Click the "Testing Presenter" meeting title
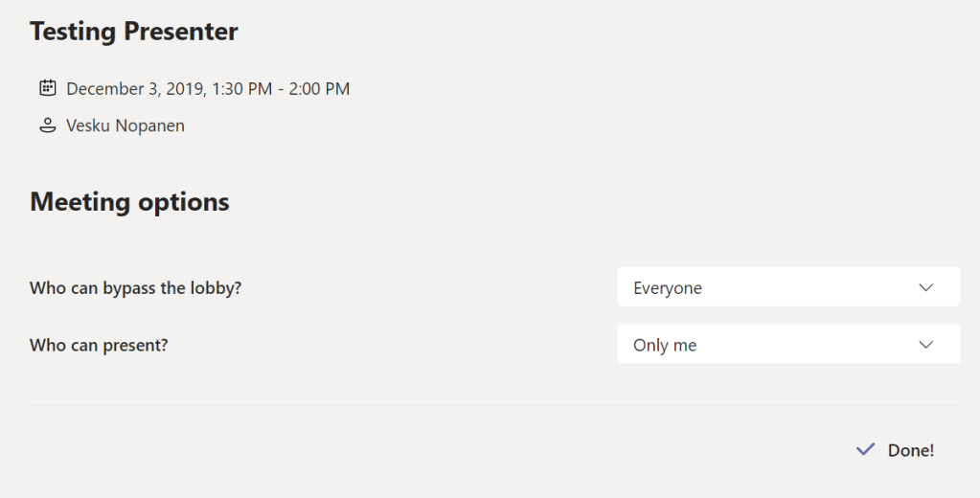Screen dimensions: 980x498 (x=134, y=32)
